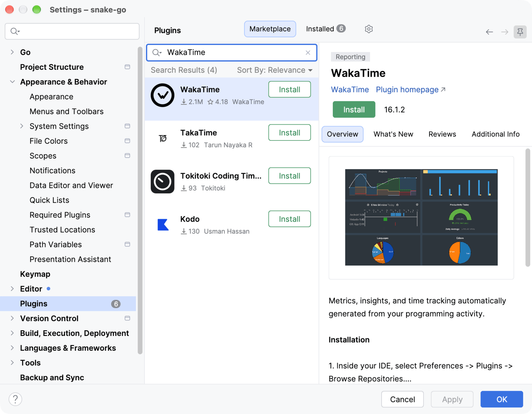Open the What's New tab
Image resolution: width=532 pixels, height=414 pixels.
pyautogui.click(x=393, y=134)
